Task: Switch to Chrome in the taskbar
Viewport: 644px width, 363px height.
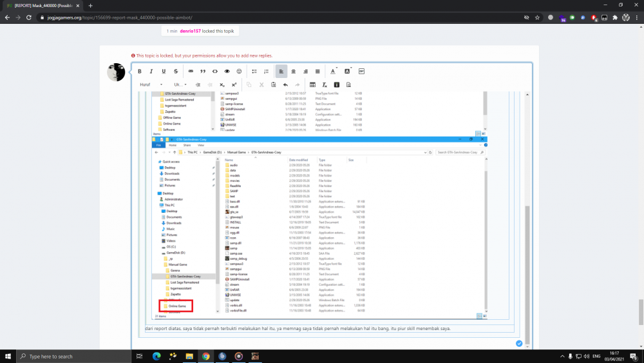Action: click(x=206, y=357)
